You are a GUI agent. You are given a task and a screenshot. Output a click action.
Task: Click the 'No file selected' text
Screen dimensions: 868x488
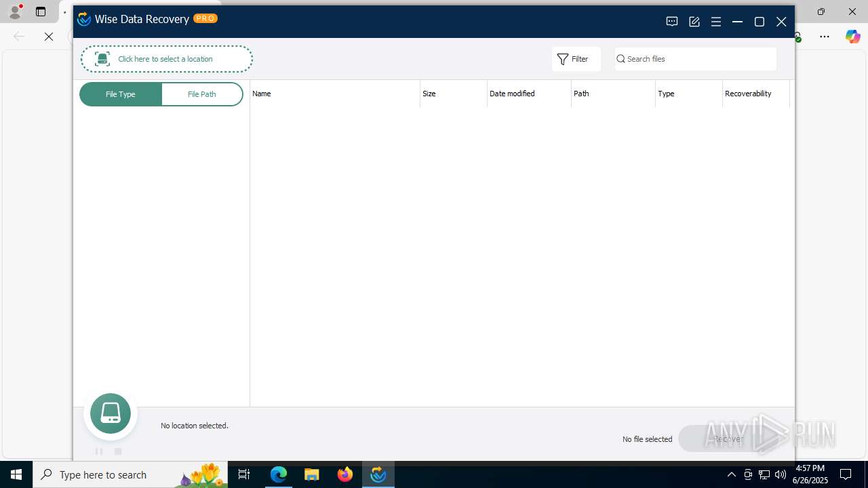tap(648, 439)
